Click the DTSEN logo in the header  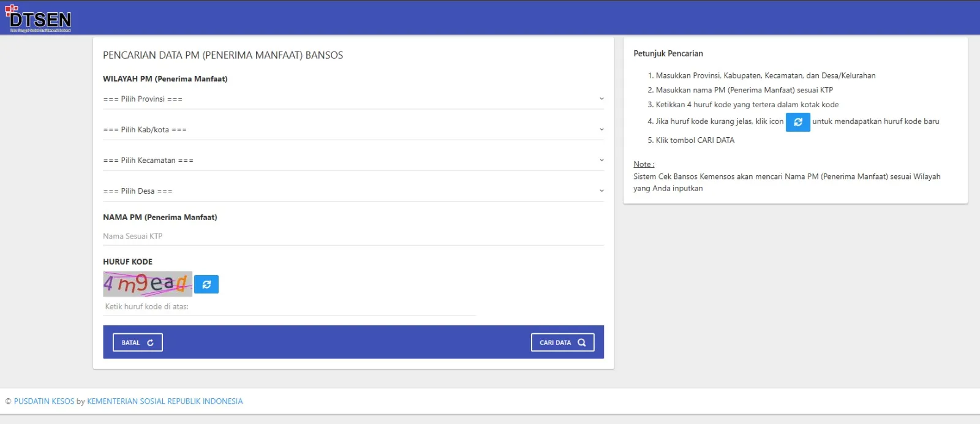tap(39, 19)
